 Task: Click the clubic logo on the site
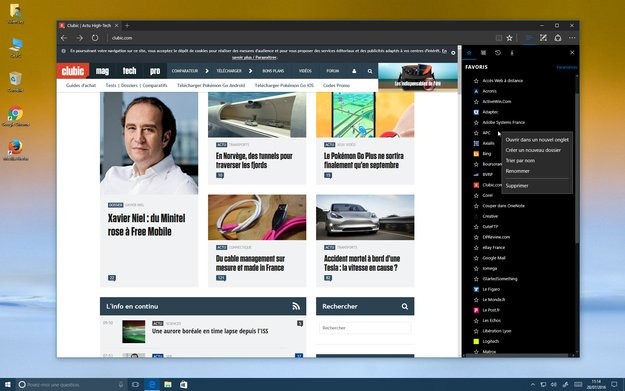click(x=73, y=71)
